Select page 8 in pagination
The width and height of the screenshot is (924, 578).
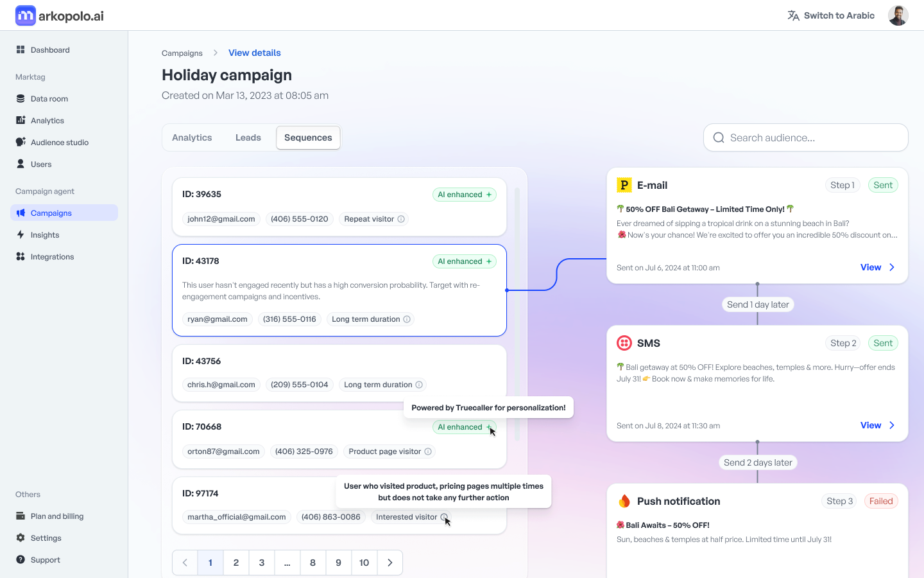pos(313,563)
